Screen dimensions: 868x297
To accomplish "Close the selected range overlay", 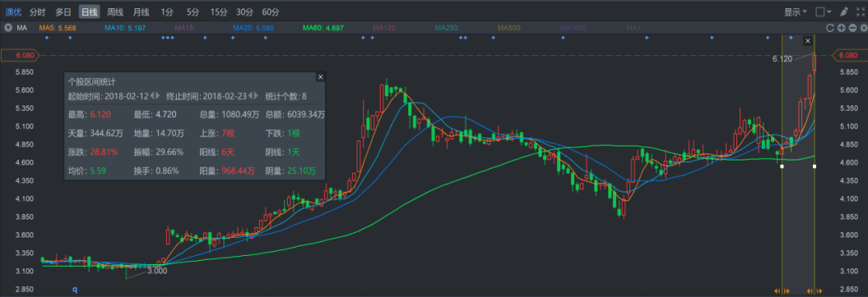I will [x=808, y=40].
